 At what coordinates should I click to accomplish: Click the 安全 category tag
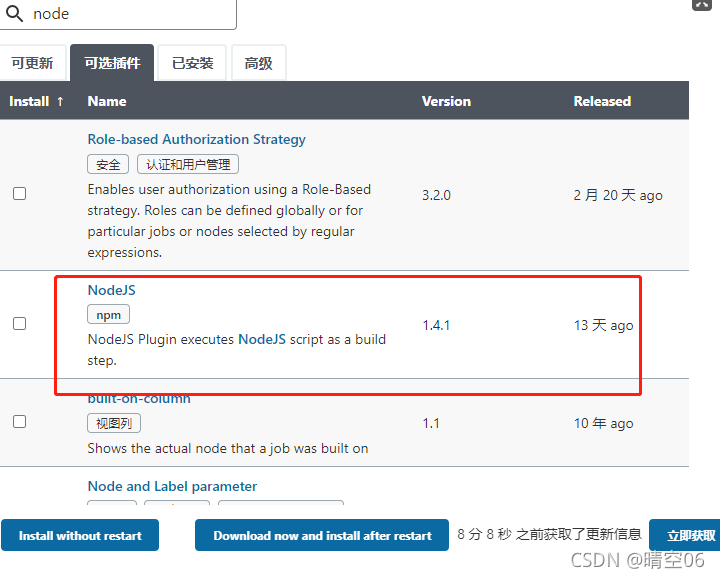(x=108, y=164)
